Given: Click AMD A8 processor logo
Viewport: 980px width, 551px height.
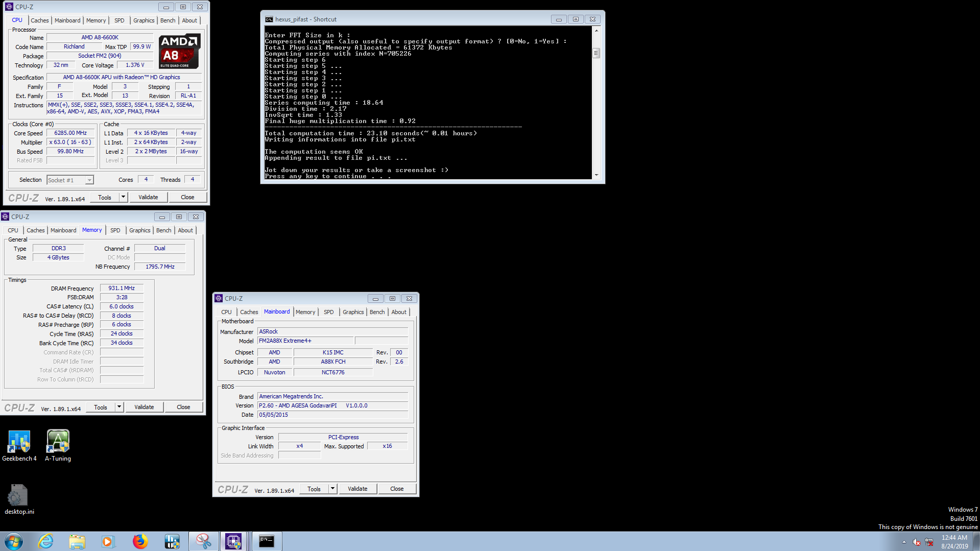Looking at the screenshot, I should coord(179,51).
